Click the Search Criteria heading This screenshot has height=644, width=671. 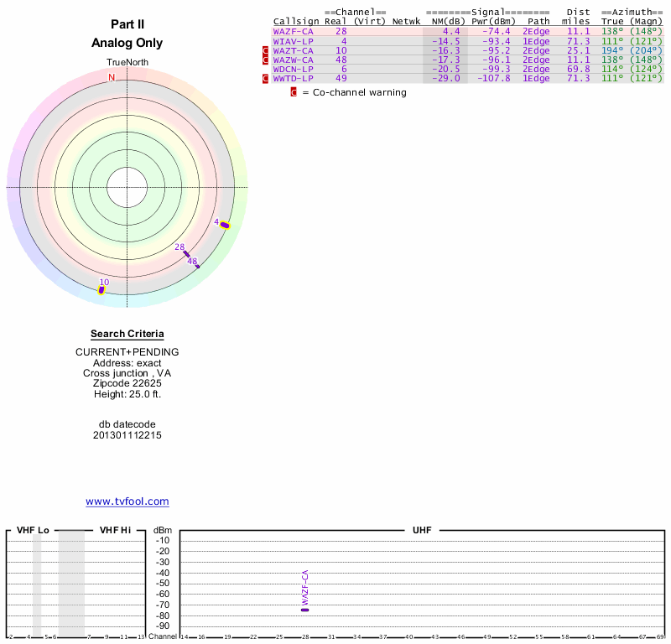click(x=127, y=334)
